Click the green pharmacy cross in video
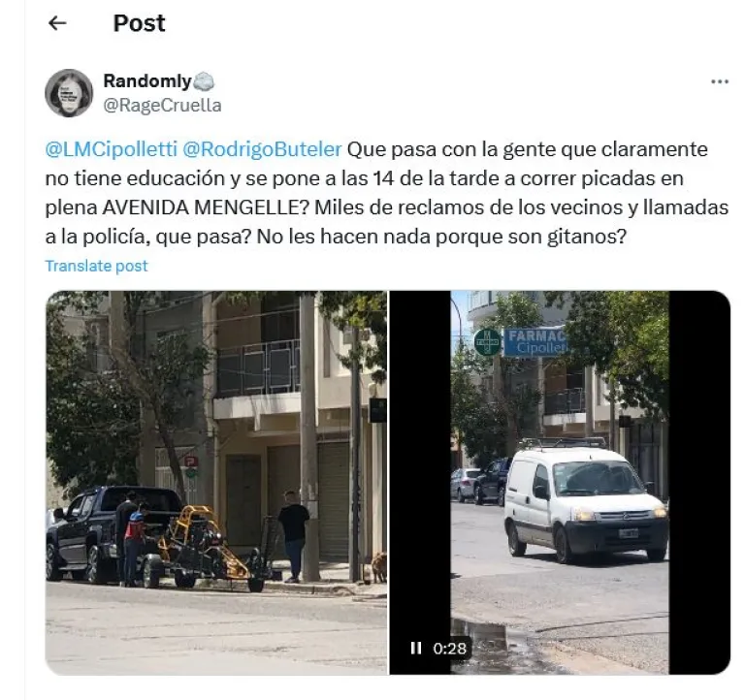Image resolution: width=745 pixels, height=700 pixels. tap(488, 342)
